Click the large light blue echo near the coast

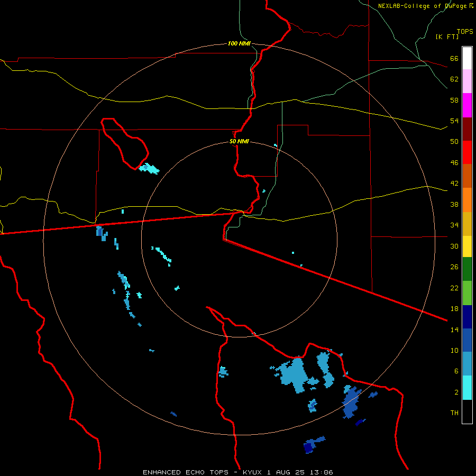pos(293,375)
